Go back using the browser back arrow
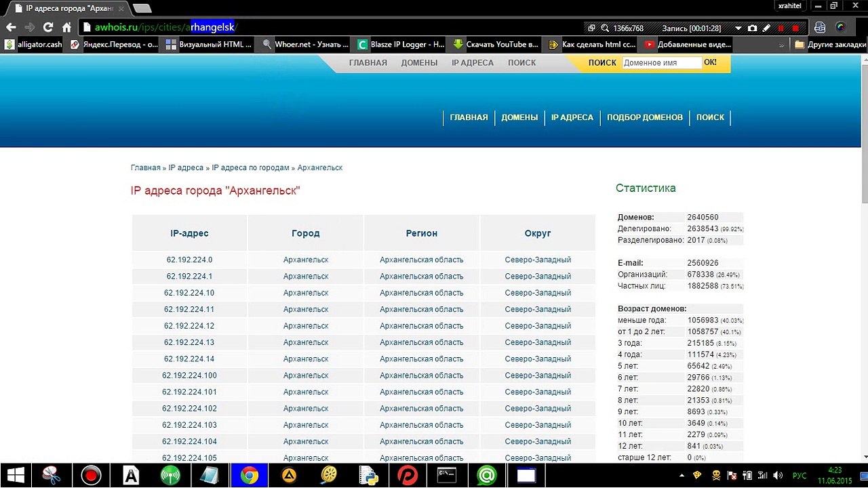Screen dimensions: 868x488 (11, 28)
